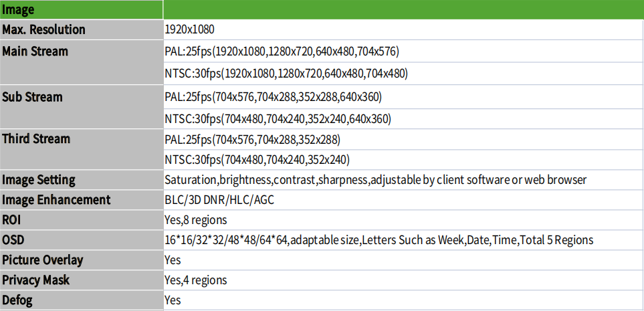This screenshot has height=311, width=644.
Task: Select the BLC/3D DNR/HLC/AGC cell
Action: point(403,200)
